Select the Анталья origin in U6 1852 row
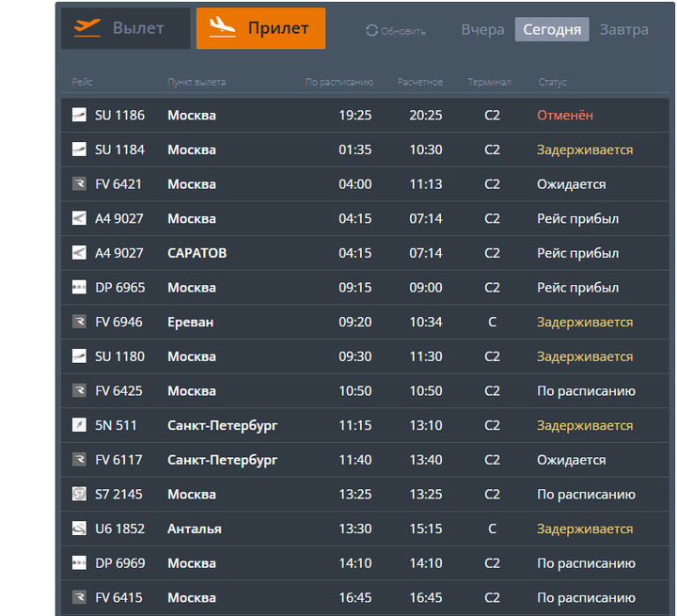677x616 pixels. tap(195, 529)
